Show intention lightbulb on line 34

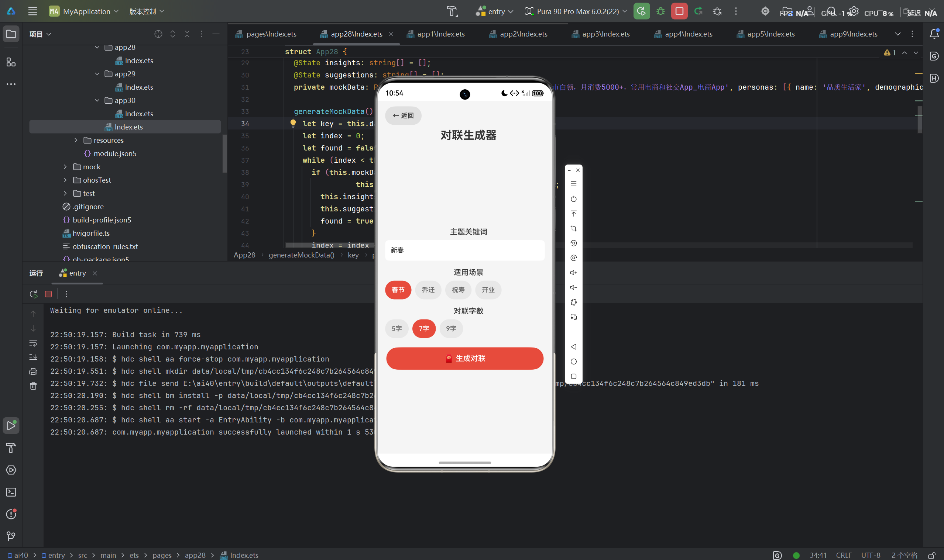[x=293, y=123]
